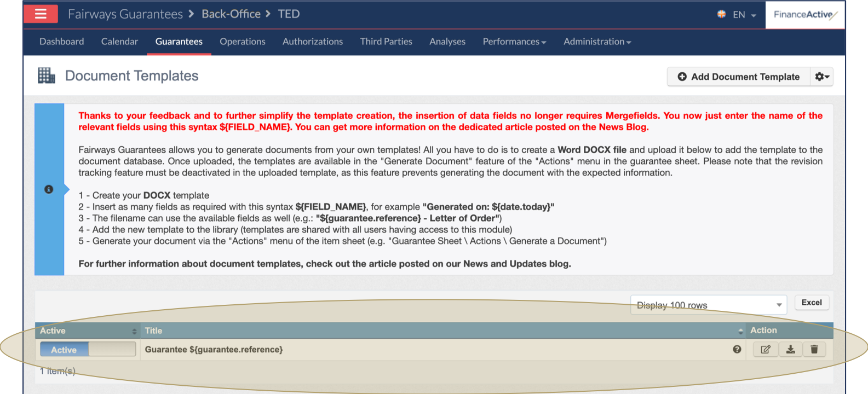Click the Back-Office breadcrumb link

click(231, 14)
